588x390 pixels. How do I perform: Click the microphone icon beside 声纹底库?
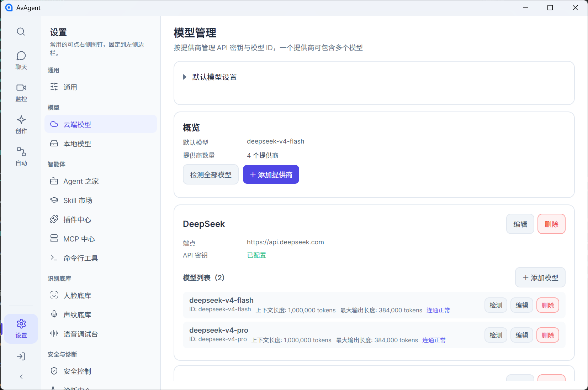click(x=54, y=314)
